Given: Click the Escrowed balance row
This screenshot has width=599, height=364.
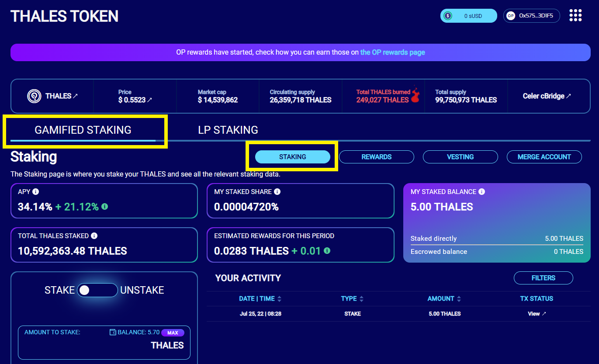Looking at the screenshot, I should coord(497,252).
